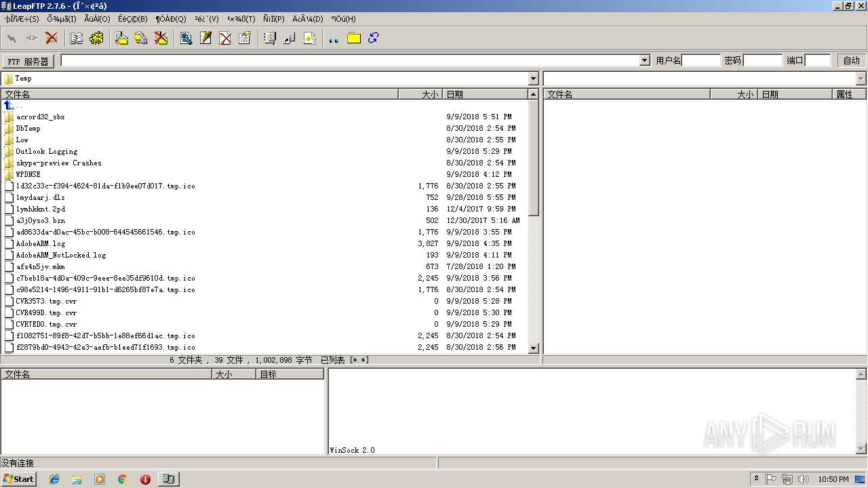Select the file AdobeARM.log
Screen dimensions: 868x488
point(40,243)
